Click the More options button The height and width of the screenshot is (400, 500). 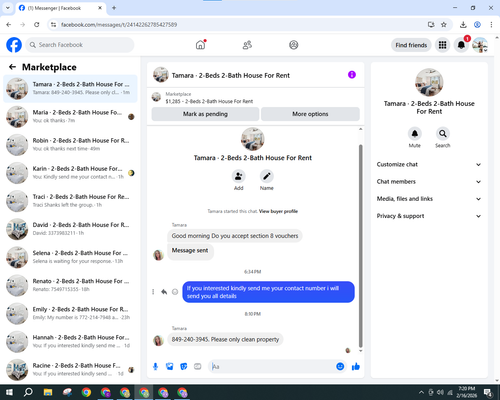[x=310, y=114]
